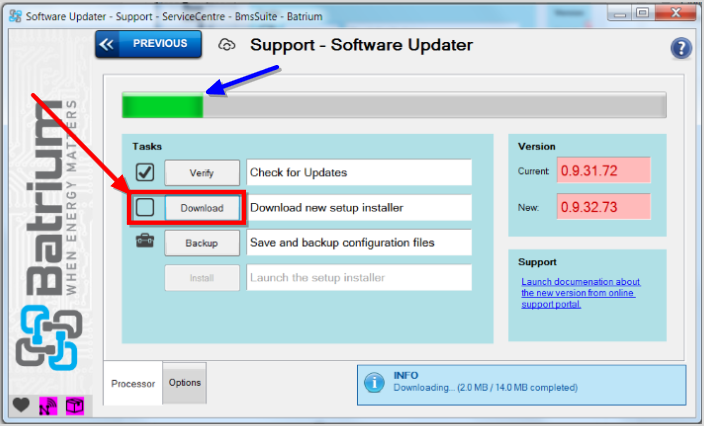Click the Backup button
The image size is (704, 426).
202,243
